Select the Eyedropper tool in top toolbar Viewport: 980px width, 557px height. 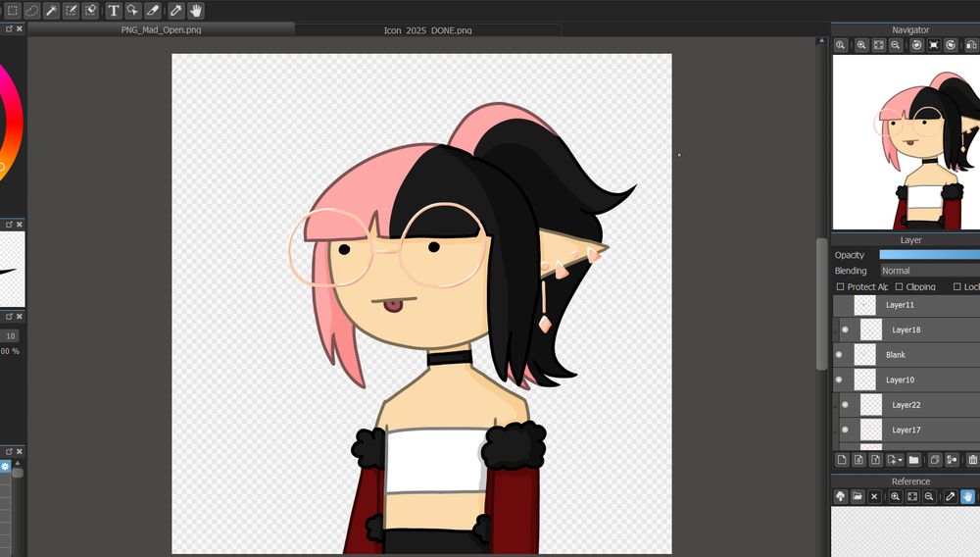pyautogui.click(x=176, y=10)
